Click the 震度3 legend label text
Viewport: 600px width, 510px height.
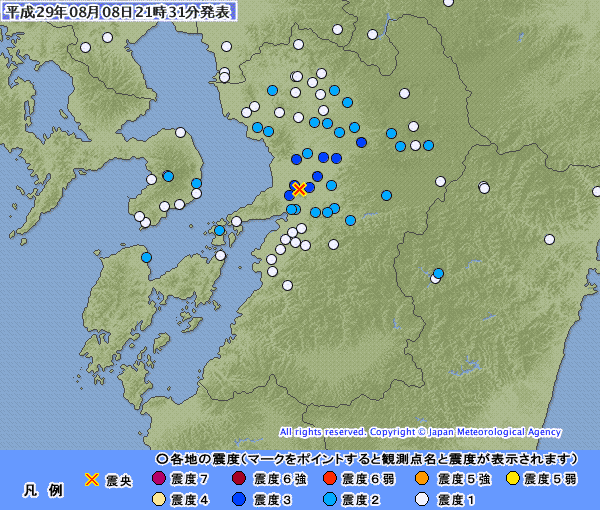click(x=272, y=500)
